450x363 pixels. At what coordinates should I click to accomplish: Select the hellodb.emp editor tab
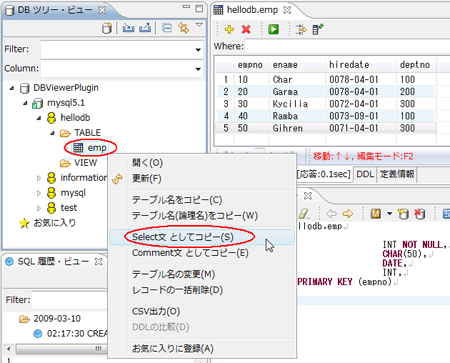[252, 10]
